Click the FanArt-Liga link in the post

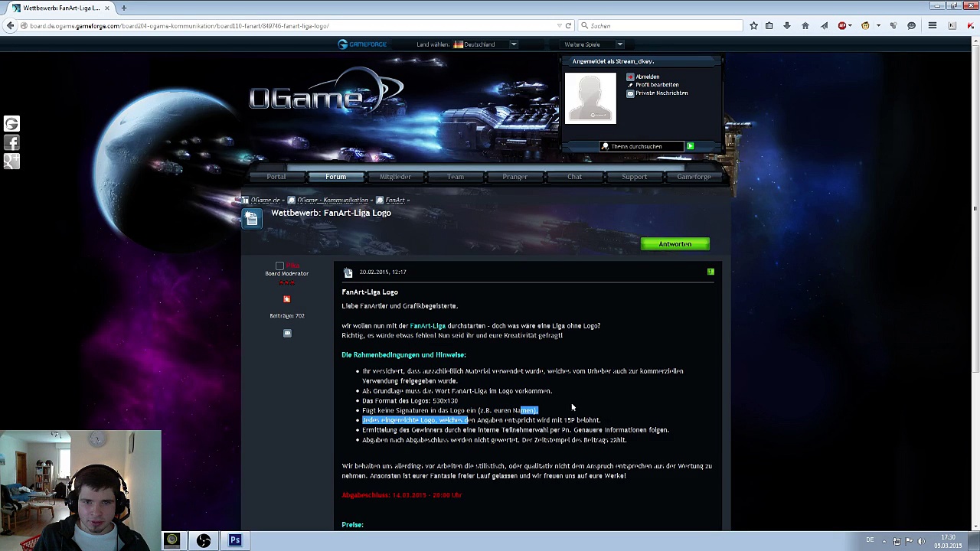point(427,326)
